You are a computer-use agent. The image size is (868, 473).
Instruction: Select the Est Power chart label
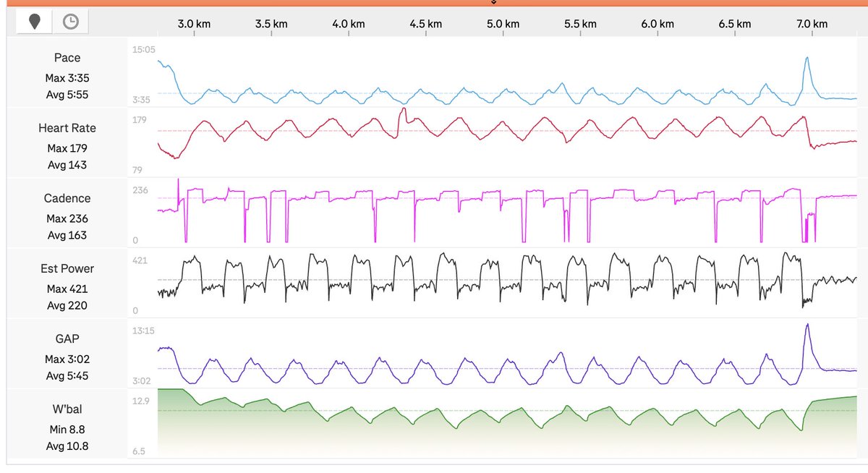tap(67, 268)
